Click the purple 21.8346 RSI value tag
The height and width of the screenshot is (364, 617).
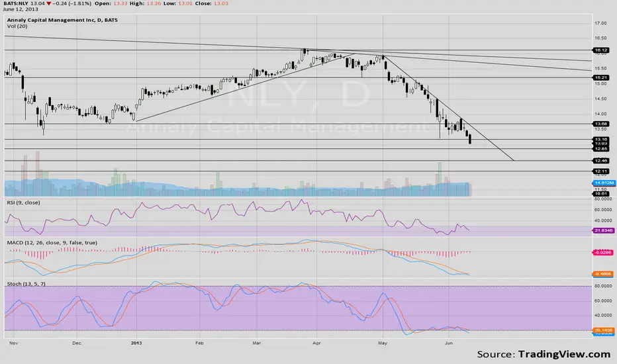pos(604,230)
